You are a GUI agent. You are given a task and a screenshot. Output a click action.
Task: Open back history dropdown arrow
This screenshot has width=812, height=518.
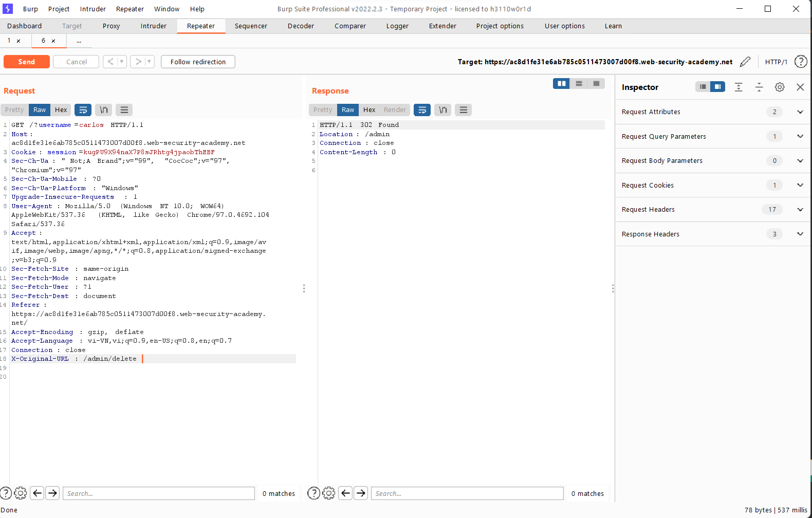point(122,62)
